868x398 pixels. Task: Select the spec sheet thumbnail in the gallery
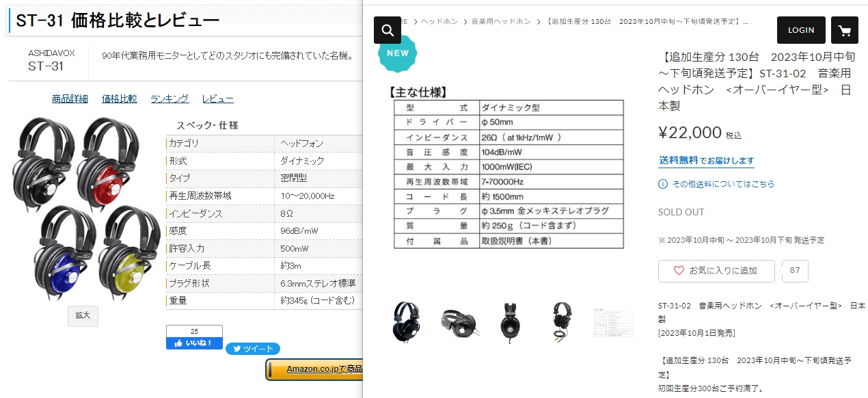tap(613, 322)
